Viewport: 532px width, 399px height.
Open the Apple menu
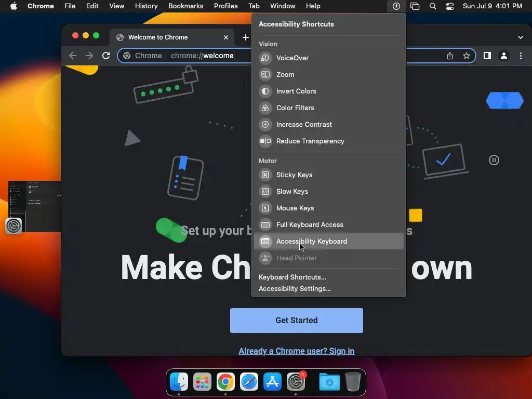click(14, 6)
